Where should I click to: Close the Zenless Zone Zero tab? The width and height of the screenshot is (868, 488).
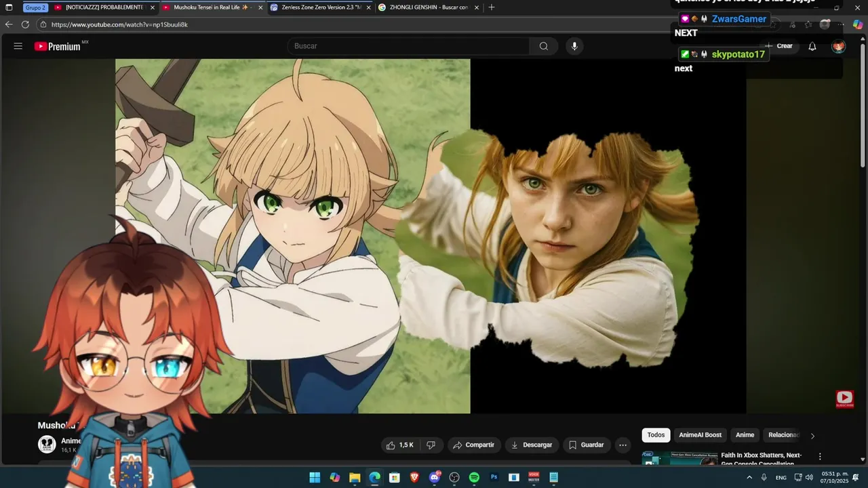(368, 7)
